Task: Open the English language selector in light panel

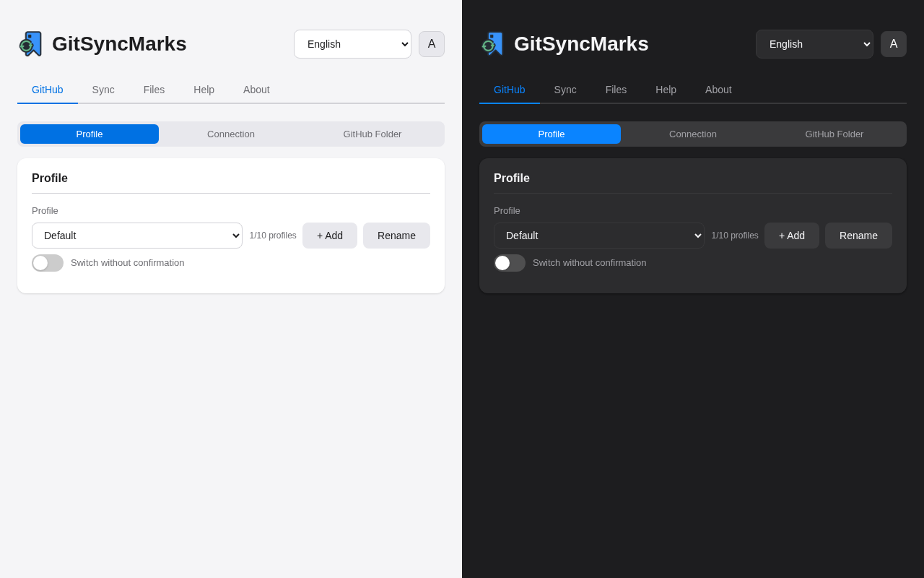Action: (x=353, y=44)
